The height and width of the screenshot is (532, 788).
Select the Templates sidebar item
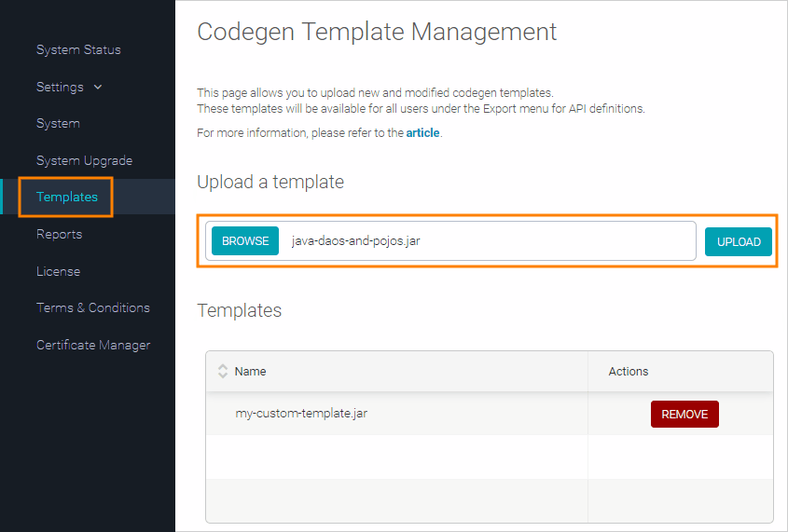(67, 197)
